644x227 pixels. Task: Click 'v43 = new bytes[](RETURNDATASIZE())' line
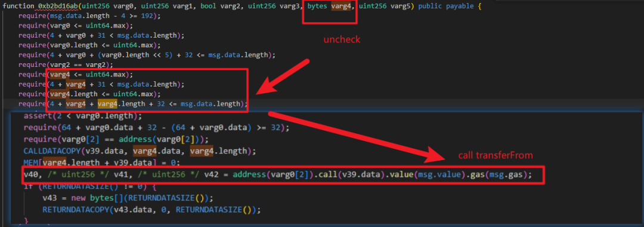(x=128, y=198)
